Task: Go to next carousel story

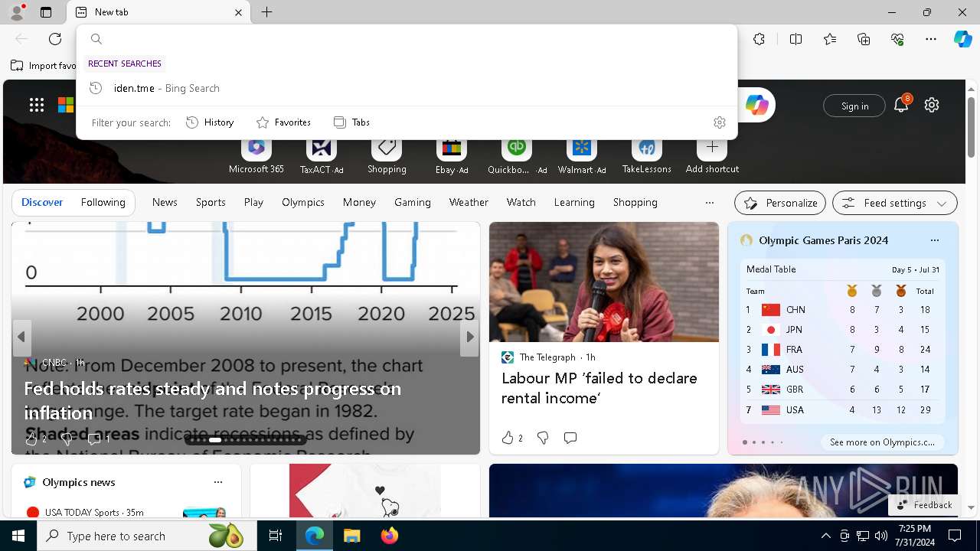Action: [x=469, y=337]
